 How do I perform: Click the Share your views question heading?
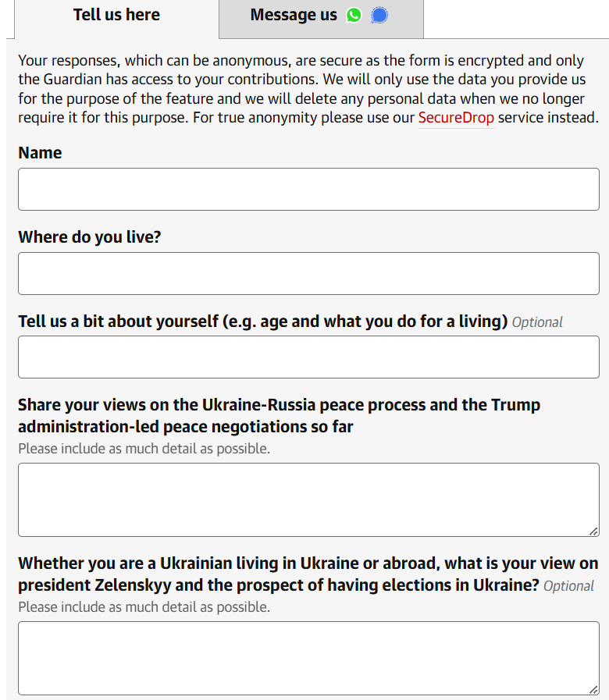tap(280, 416)
